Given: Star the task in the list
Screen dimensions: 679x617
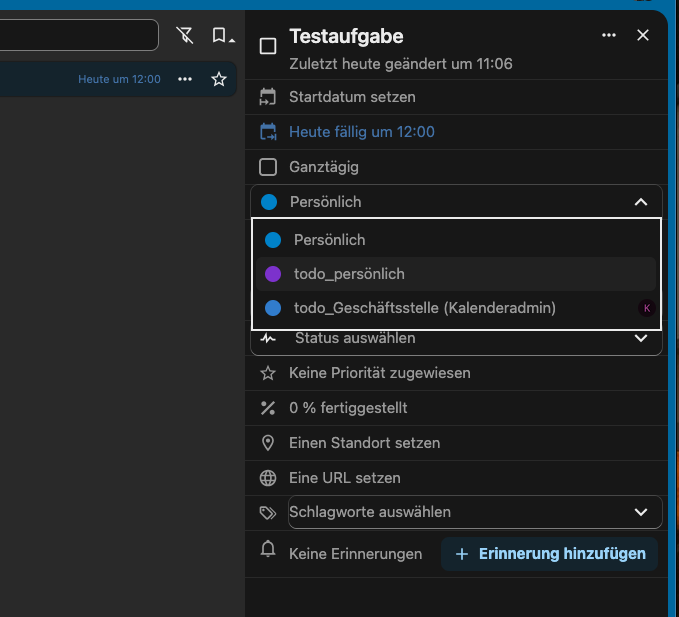Looking at the screenshot, I should point(219,79).
